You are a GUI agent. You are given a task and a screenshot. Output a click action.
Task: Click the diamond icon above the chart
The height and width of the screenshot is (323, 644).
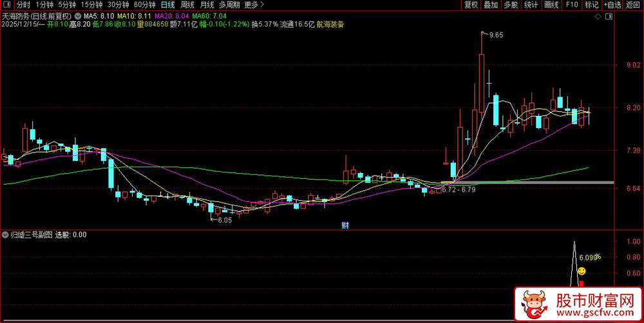click(598, 16)
